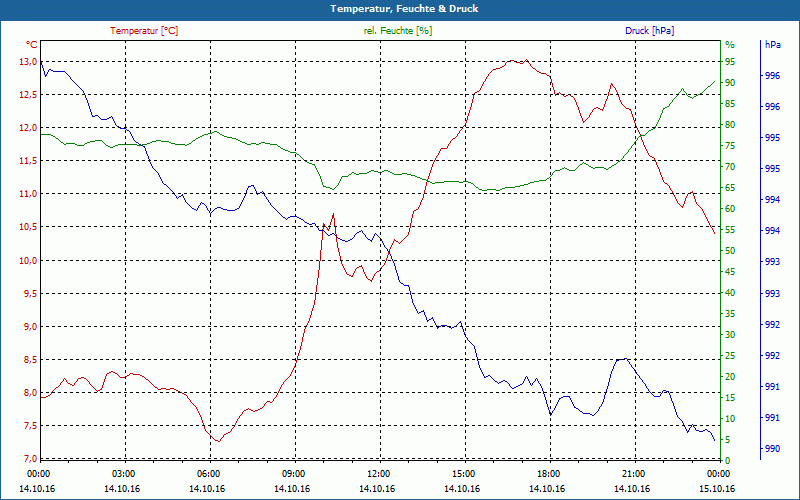
Task: Click the green "5" humidity axis tick
Action: (728, 440)
